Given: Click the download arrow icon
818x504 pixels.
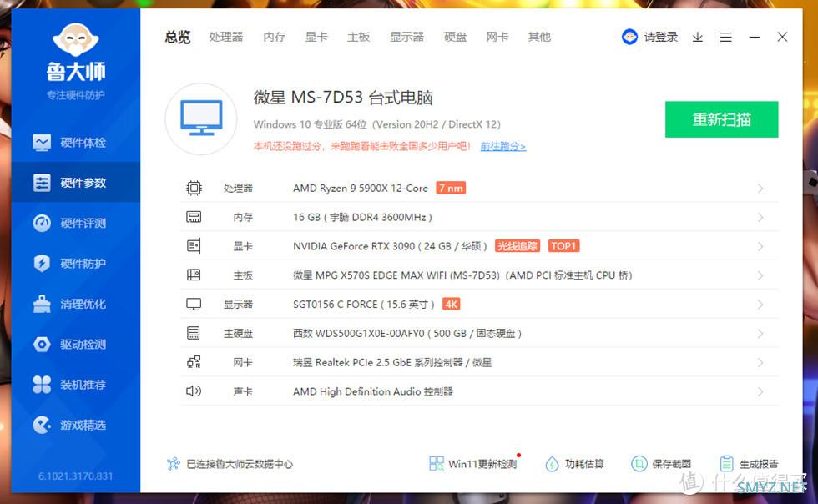Looking at the screenshot, I should 698,37.
